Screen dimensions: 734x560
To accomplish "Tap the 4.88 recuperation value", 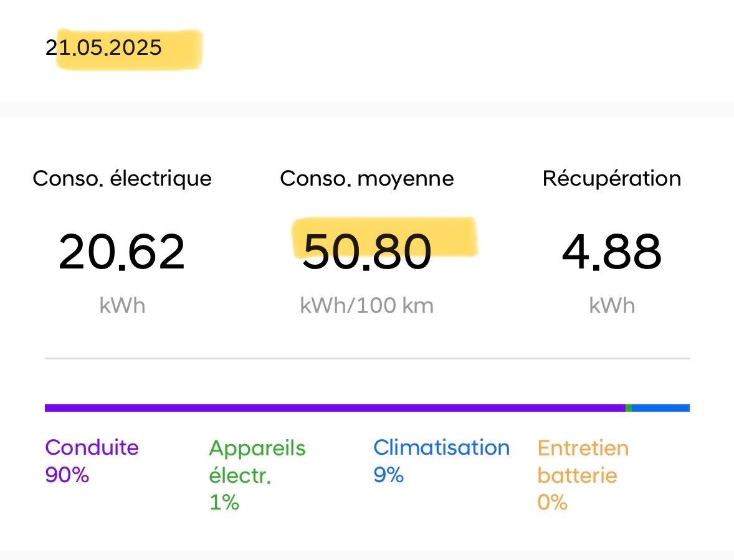I will [x=612, y=252].
